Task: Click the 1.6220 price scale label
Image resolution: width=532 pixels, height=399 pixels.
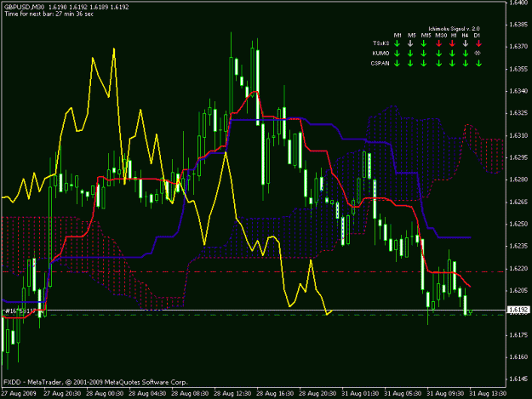Action: [518, 268]
